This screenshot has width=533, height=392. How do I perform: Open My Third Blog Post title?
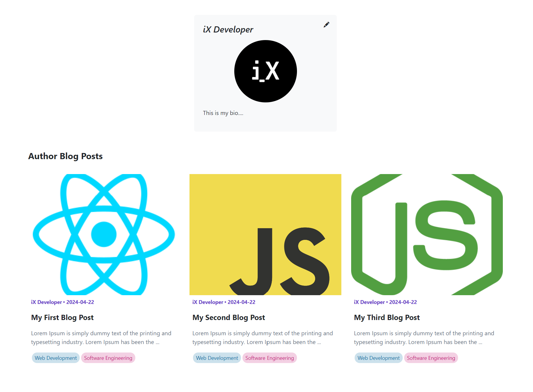tap(387, 318)
